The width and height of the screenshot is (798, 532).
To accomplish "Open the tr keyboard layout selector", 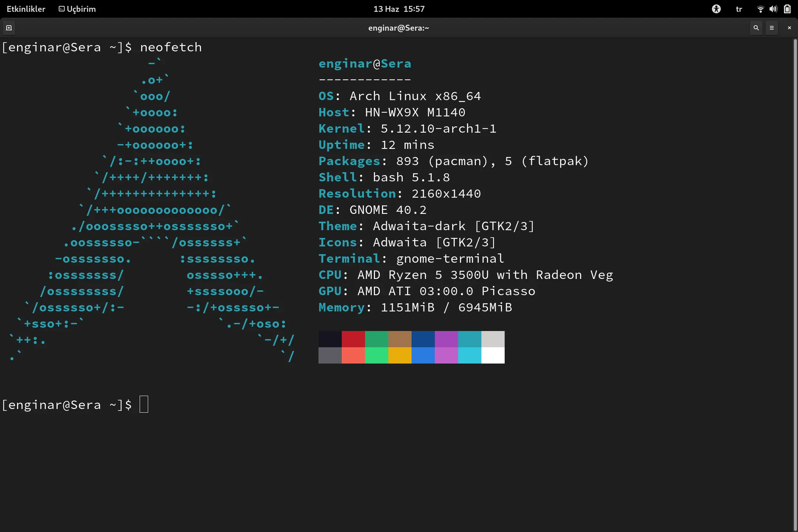I will point(739,9).
